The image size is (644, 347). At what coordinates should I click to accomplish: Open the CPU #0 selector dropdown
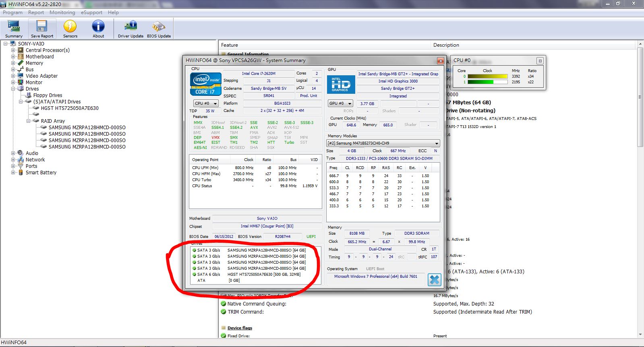pos(206,103)
